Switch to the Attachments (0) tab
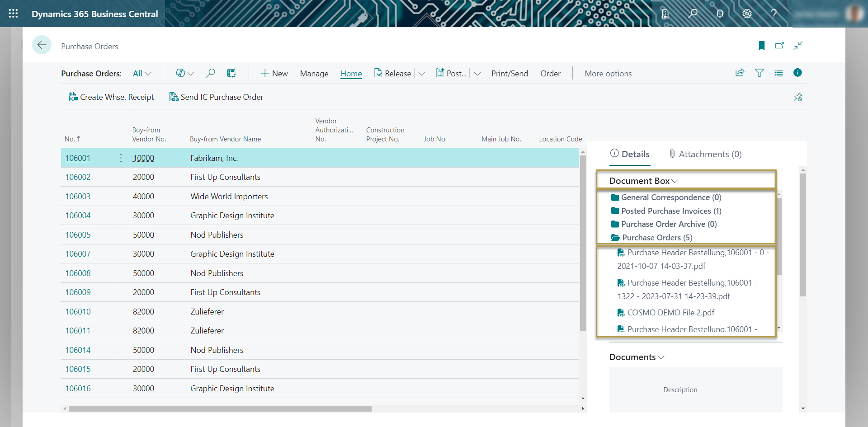868x427 pixels. pyautogui.click(x=705, y=154)
